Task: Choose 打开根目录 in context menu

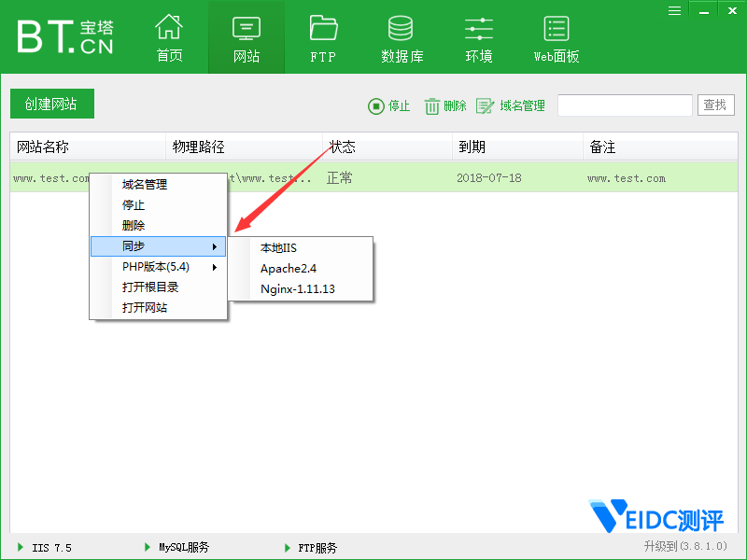Action: click(150, 287)
